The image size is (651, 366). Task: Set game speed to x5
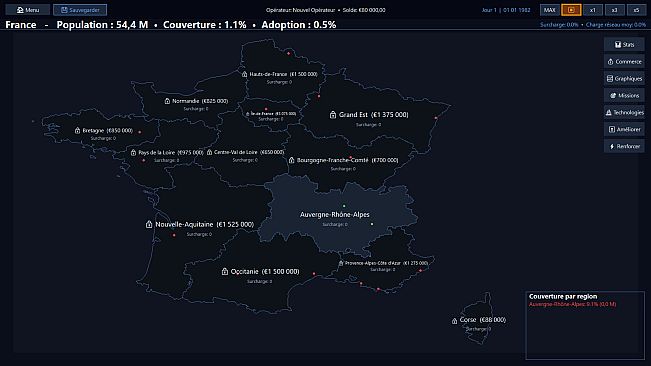click(636, 10)
